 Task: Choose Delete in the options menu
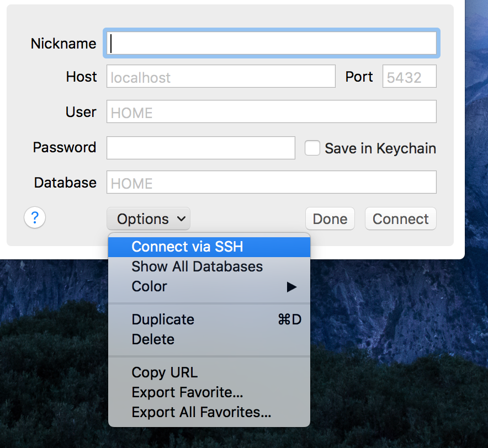[x=209, y=339]
